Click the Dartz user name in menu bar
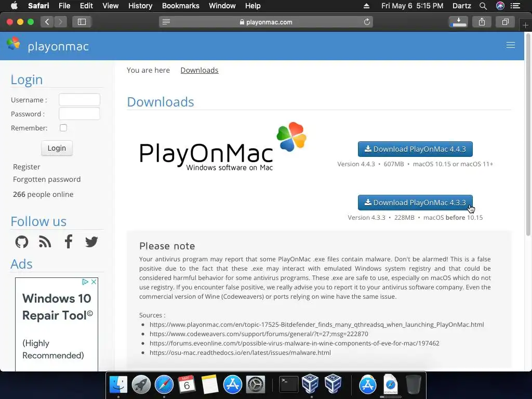The width and height of the screenshot is (532, 399). (461, 6)
